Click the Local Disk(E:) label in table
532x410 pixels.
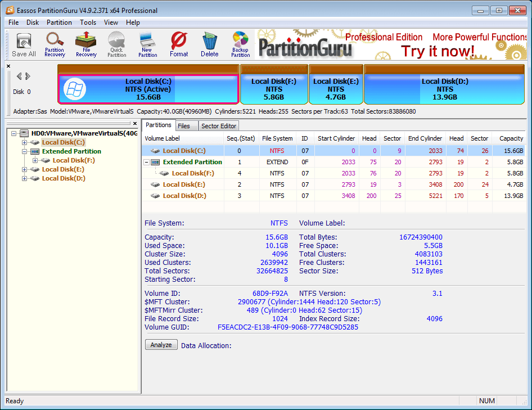(x=184, y=184)
